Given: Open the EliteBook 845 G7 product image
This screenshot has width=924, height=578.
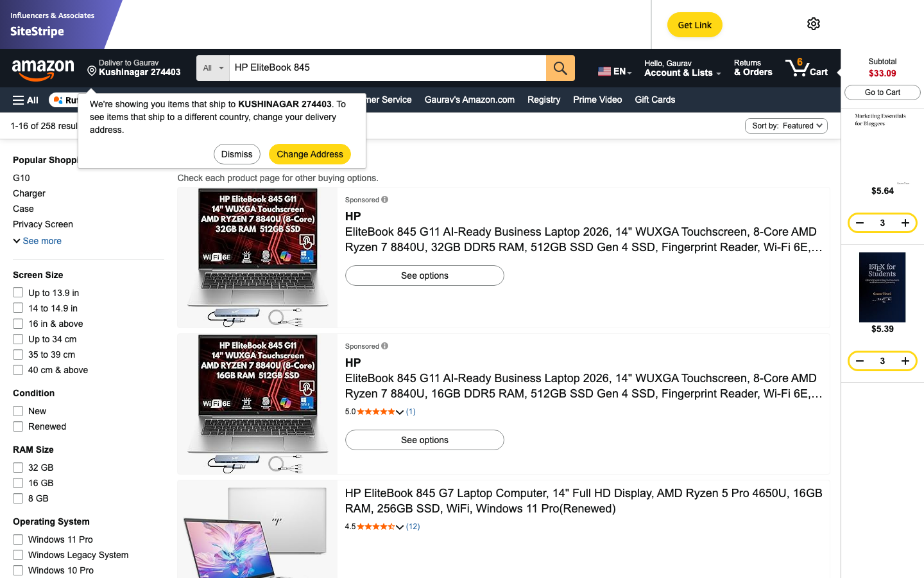Looking at the screenshot, I should pos(258,529).
